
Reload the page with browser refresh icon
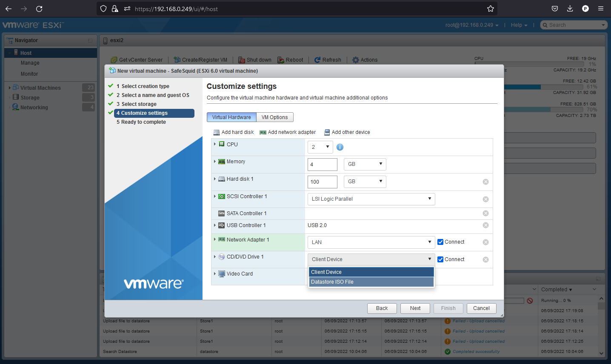click(x=39, y=9)
